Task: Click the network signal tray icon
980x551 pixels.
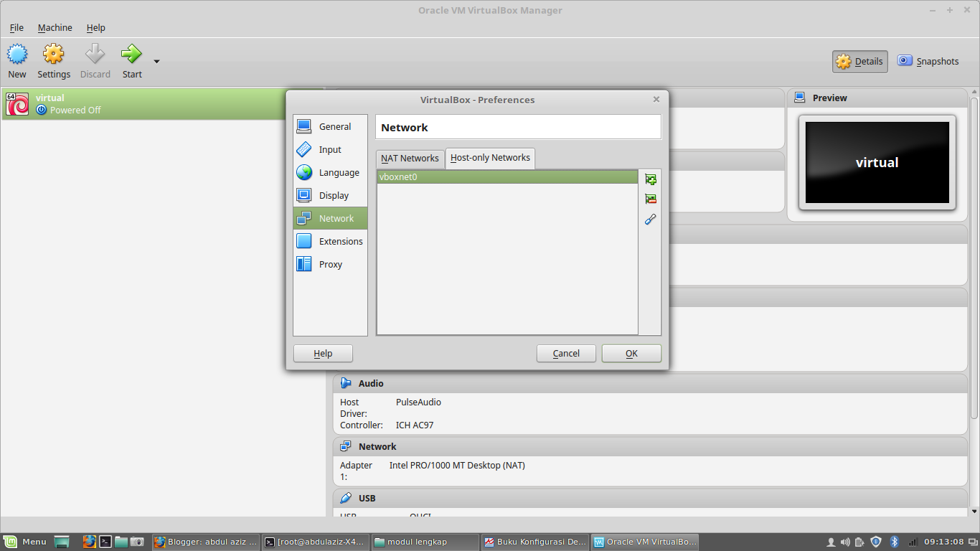Action: (x=912, y=542)
